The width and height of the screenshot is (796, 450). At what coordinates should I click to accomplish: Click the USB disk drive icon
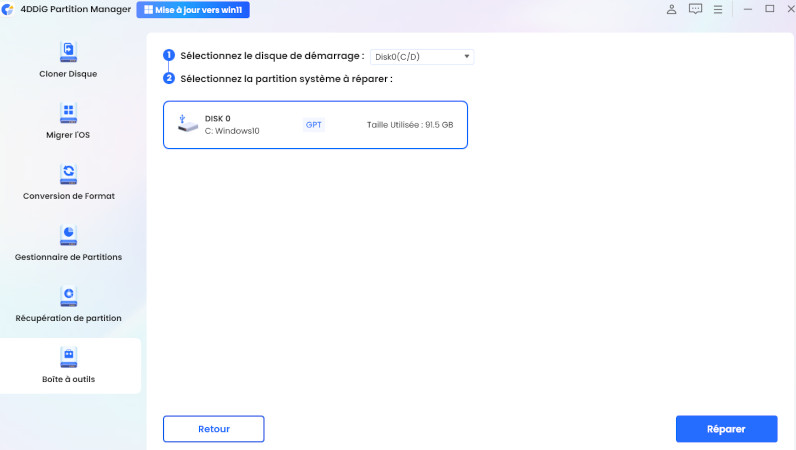coord(187,124)
